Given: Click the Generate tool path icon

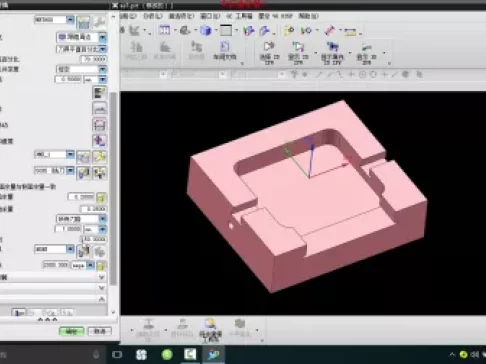Looking at the screenshot, I should [19, 313].
